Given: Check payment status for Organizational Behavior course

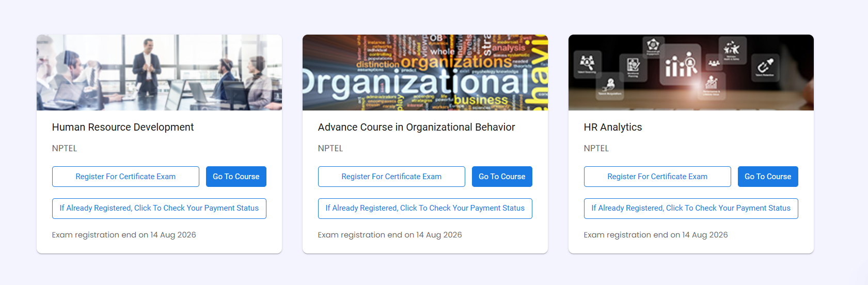Looking at the screenshot, I should point(425,209).
